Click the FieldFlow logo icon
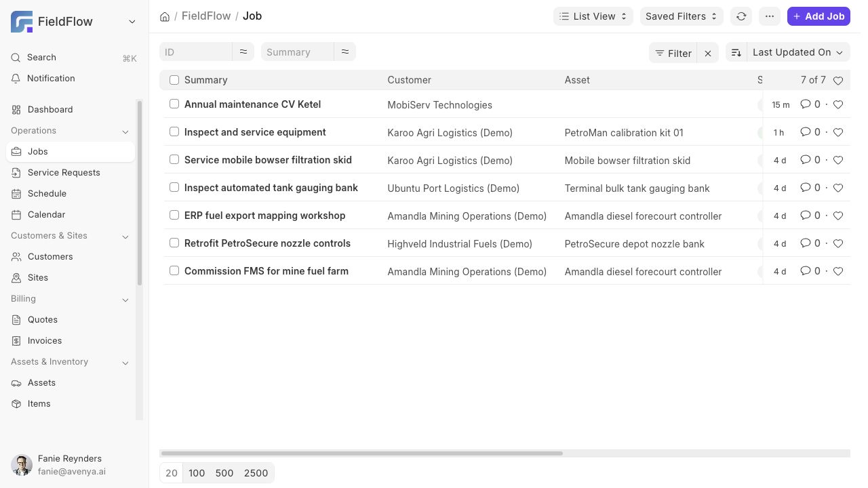This screenshot has height=488, width=868. (x=22, y=22)
